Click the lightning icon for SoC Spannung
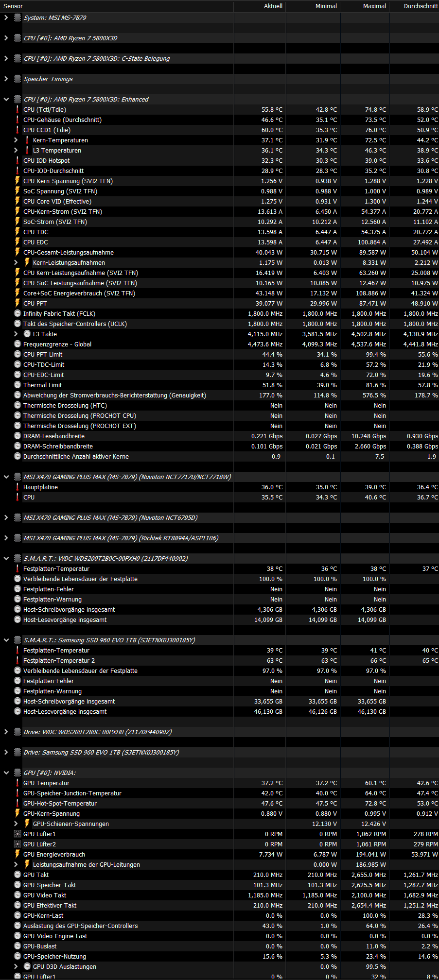The height and width of the screenshot is (980, 439). click(x=18, y=191)
